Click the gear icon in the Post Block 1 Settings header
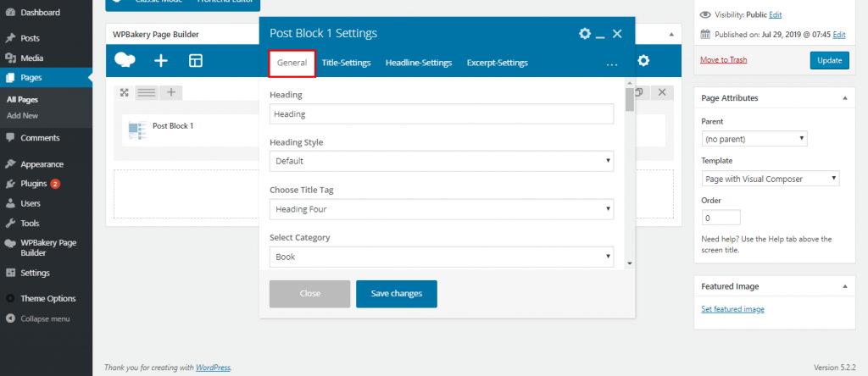The image size is (868, 376). point(584,34)
